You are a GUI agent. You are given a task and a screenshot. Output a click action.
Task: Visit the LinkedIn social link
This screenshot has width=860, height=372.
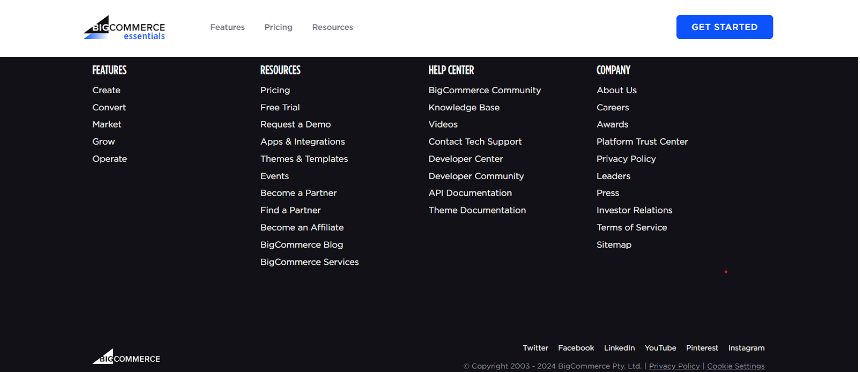(620, 348)
